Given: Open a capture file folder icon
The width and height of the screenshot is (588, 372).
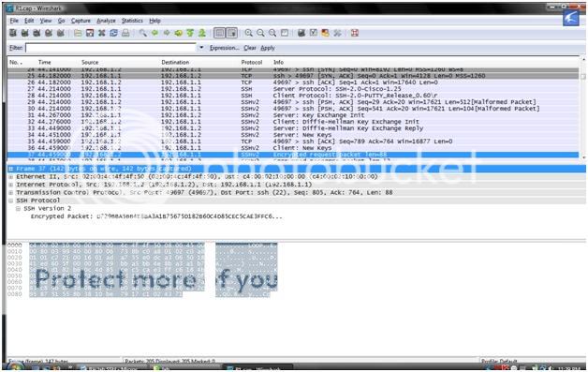Looking at the screenshot, I should (x=78, y=33).
